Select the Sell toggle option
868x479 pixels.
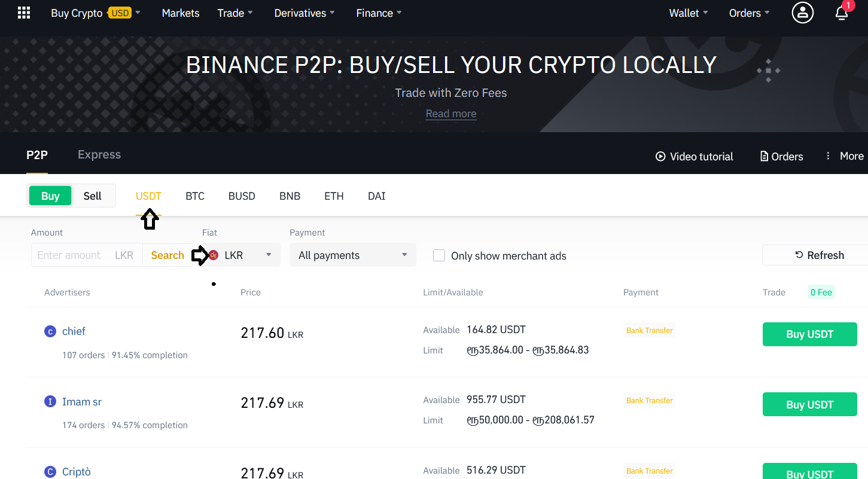(92, 196)
